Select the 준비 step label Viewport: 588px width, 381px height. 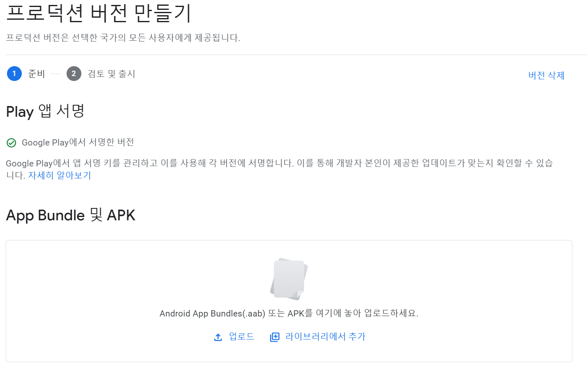pos(36,74)
